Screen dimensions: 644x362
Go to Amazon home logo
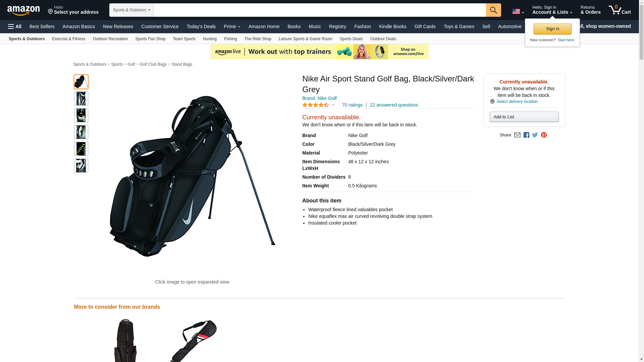coord(23,10)
